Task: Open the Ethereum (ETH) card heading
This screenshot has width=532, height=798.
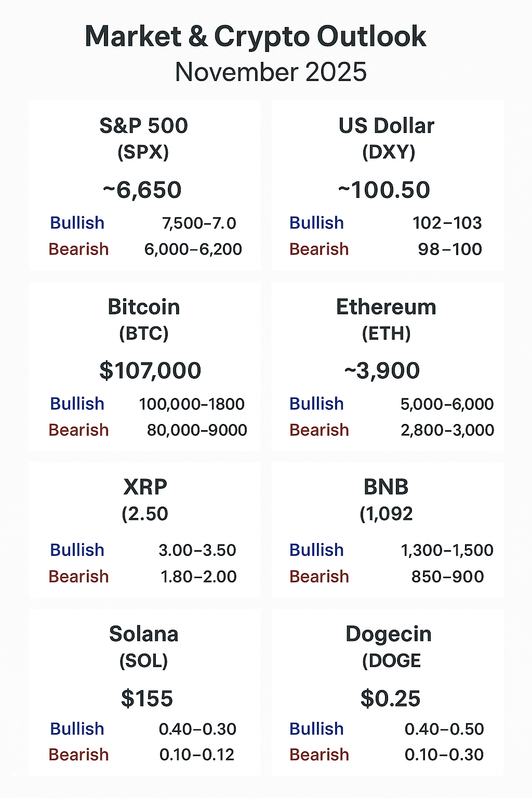Action: click(x=386, y=319)
